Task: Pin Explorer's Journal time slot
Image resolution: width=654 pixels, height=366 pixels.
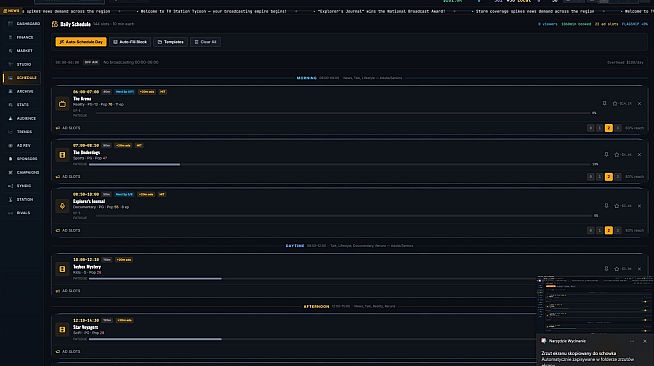Action: point(606,206)
